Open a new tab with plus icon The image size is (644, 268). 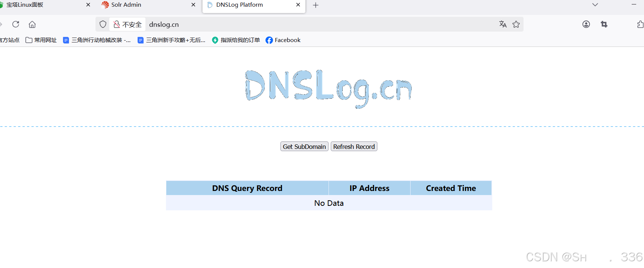click(315, 5)
